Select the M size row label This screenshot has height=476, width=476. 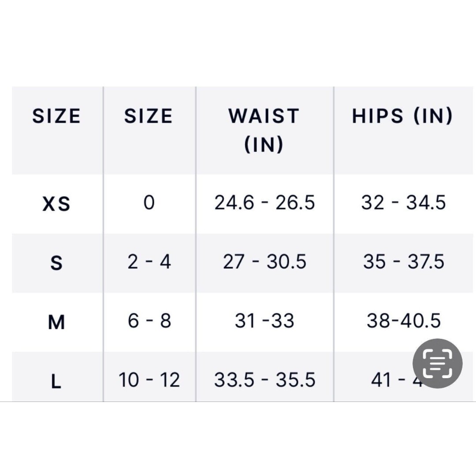[56, 322]
